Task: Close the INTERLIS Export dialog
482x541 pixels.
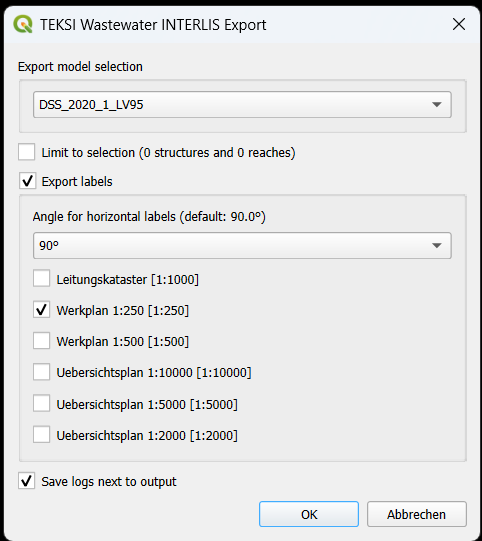Action: [x=459, y=24]
